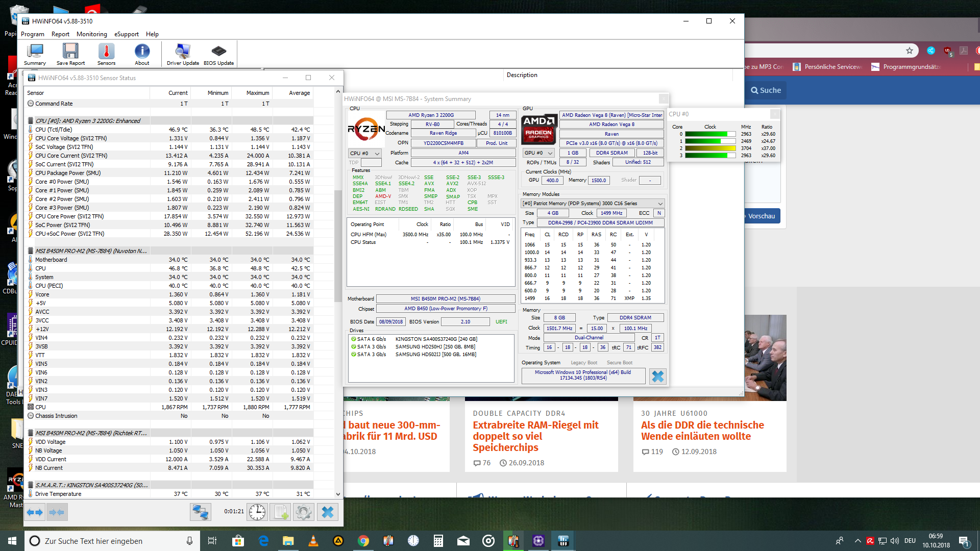Open sensor settings with the gear icon

click(x=304, y=512)
